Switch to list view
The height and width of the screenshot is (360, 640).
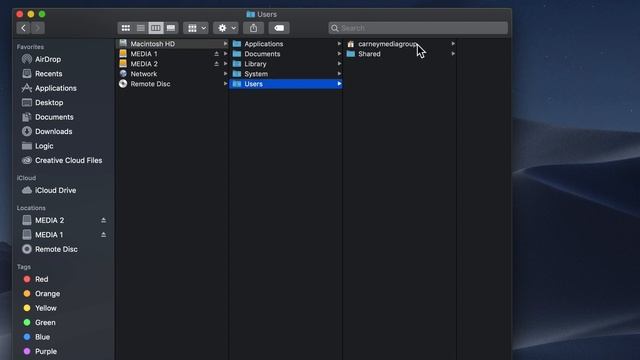[x=140, y=28]
